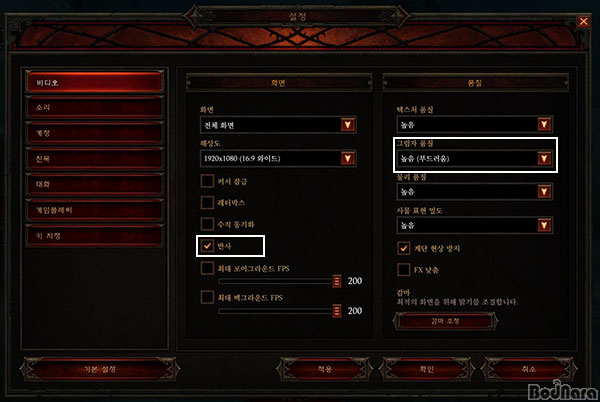The height and width of the screenshot is (402, 600).
Task: Enable the 수직 동기화 checkbox
Action: tap(207, 224)
